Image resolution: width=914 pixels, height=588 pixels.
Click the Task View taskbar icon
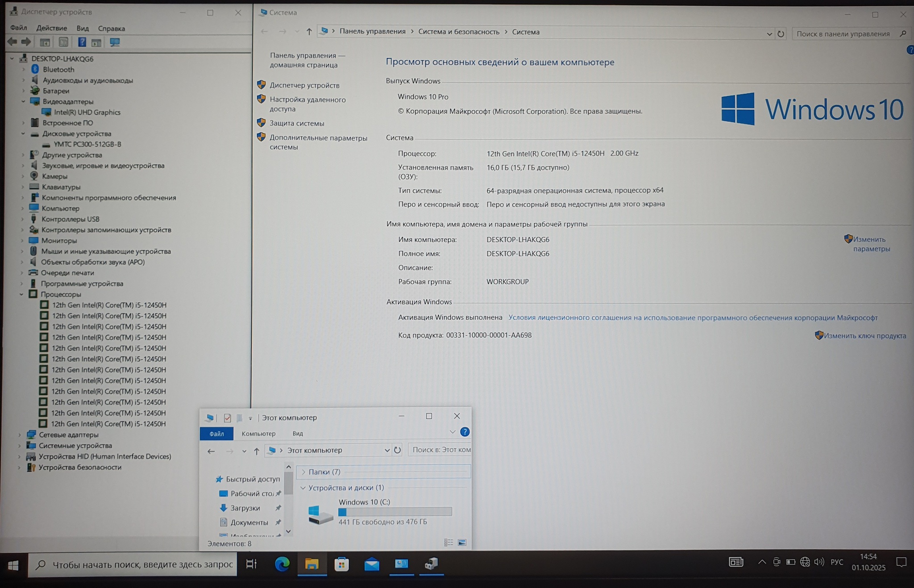coord(252,564)
